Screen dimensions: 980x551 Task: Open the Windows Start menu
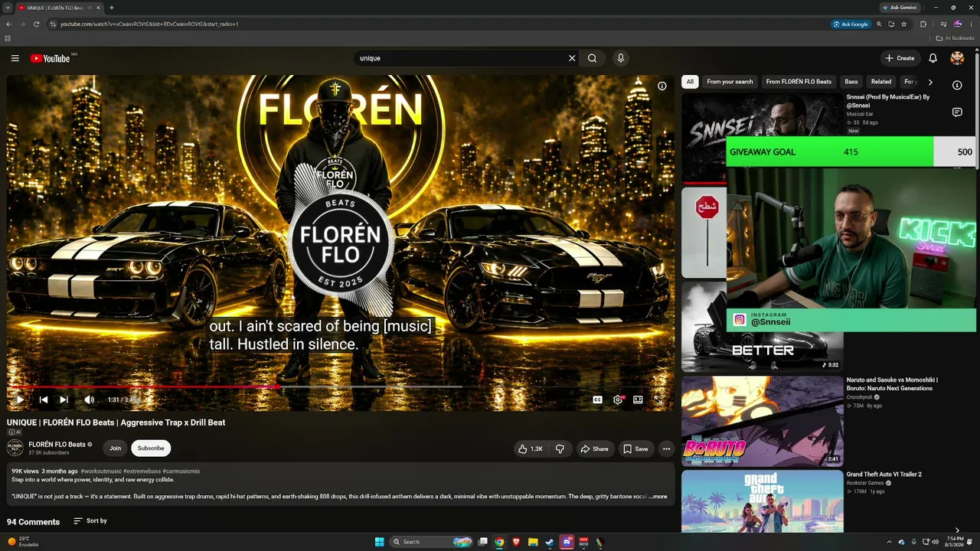[379, 542]
